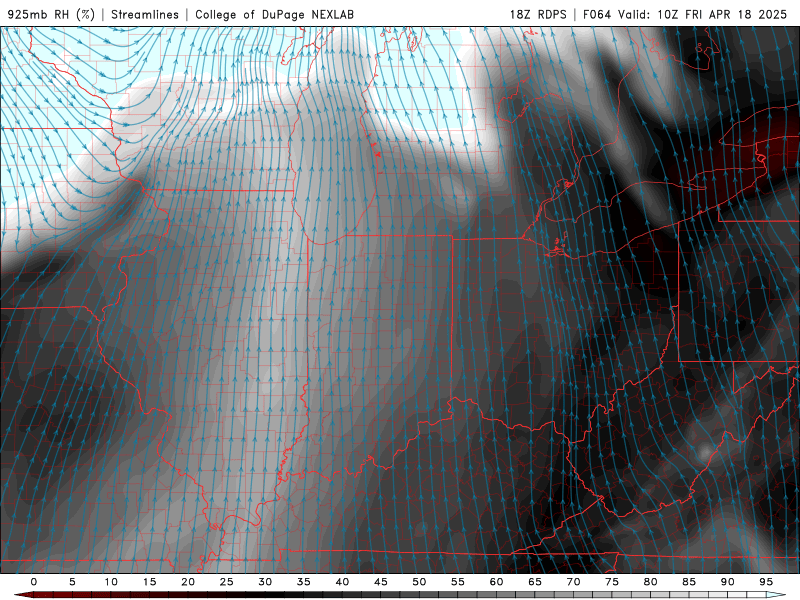Viewport: 800px width, 600px height.
Task: Click the '65' value on the color scale
Action: (535, 582)
